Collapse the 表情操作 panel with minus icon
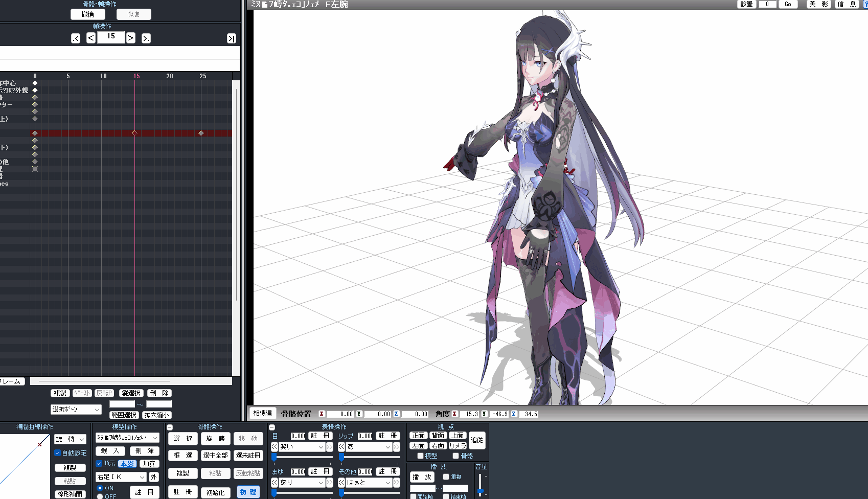868x499 pixels. coord(272,427)
